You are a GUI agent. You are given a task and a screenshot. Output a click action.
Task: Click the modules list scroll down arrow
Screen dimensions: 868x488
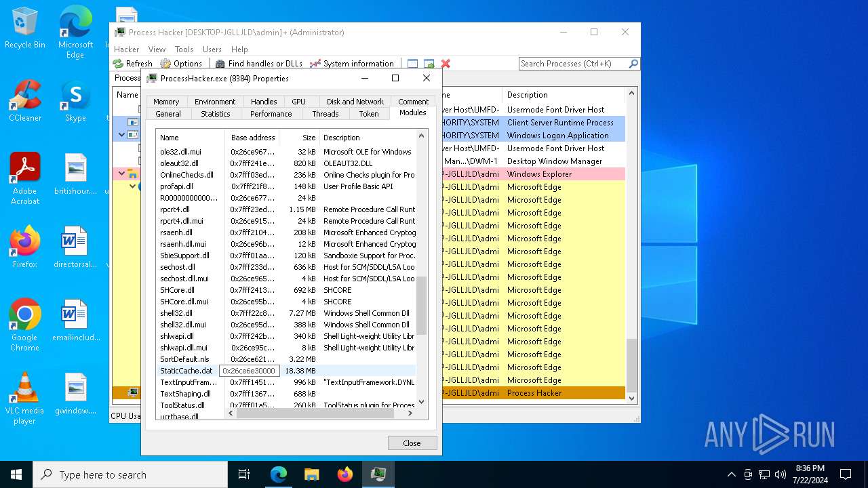tap(422, 402)
